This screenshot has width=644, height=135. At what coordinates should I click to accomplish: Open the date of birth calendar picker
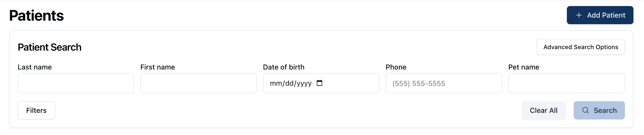pos(319,83)
